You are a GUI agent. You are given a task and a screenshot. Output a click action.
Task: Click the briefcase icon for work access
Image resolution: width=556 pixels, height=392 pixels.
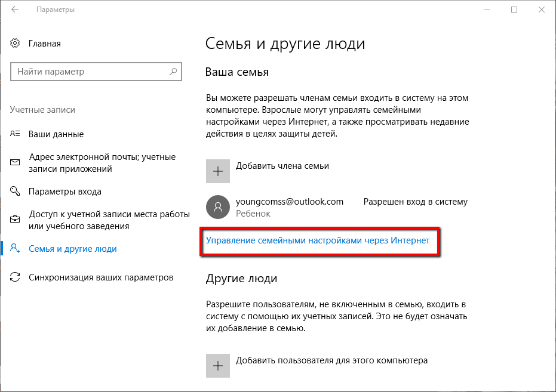16,220
